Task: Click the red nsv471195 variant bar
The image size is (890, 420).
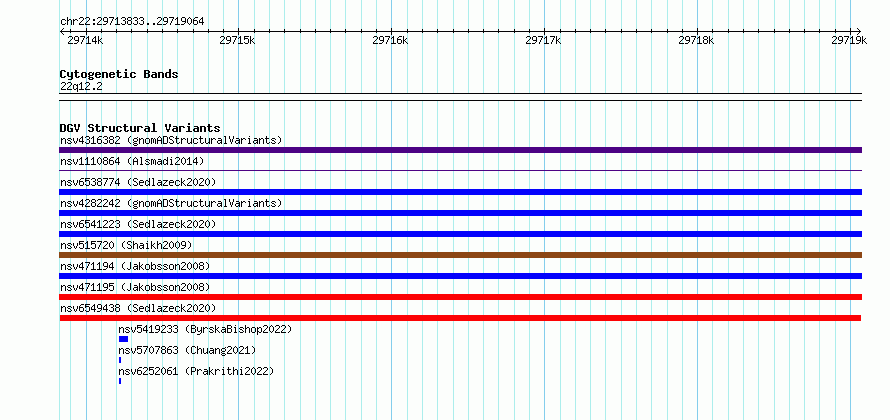Action: click(x=460, y=297)
